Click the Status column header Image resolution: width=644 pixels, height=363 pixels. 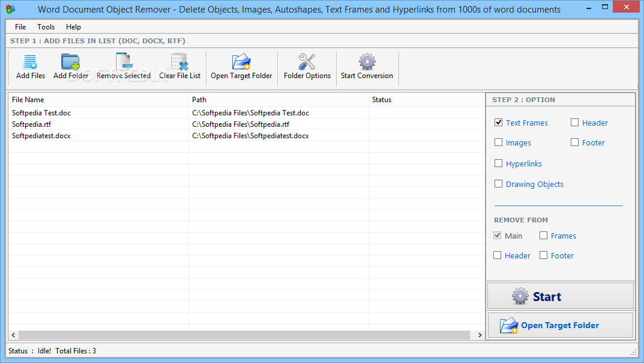[426, 100]
